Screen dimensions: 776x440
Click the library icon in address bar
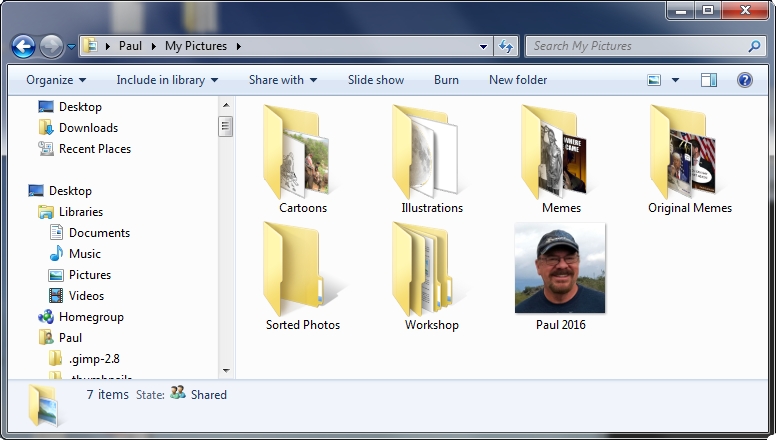pos(91,46)
